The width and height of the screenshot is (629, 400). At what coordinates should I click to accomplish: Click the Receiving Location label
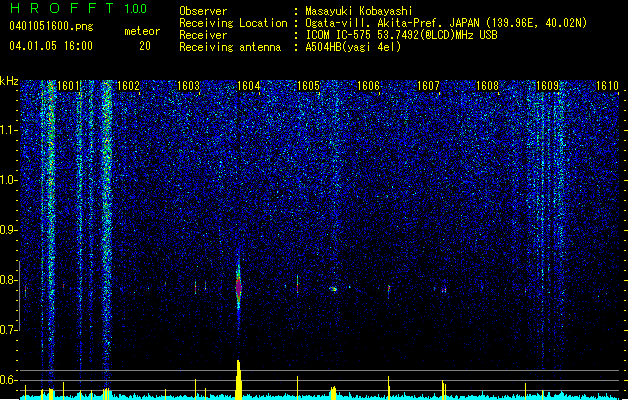(x=233, y=23)
